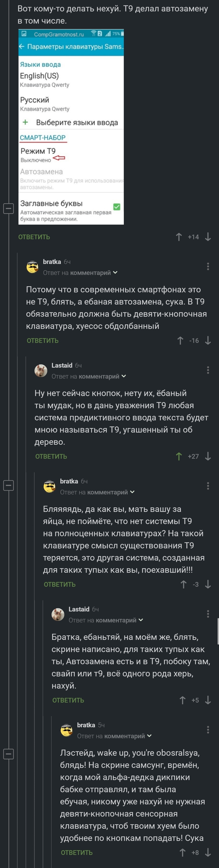
Task: Collapse the thread at bratka's last comment
Action: [8, 754]
